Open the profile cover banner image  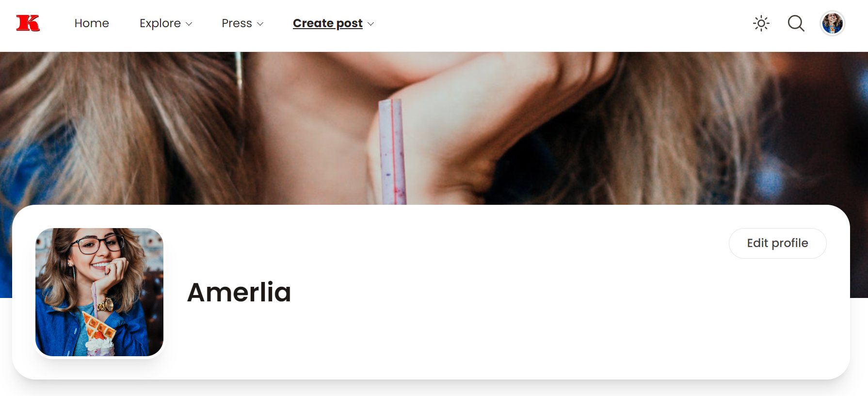click(x=434, y=128)
